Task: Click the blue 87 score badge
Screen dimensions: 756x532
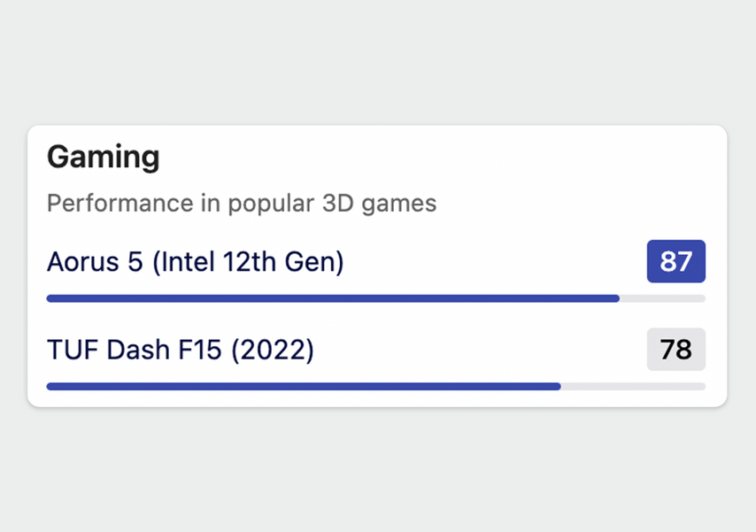Action: [676, 261]
